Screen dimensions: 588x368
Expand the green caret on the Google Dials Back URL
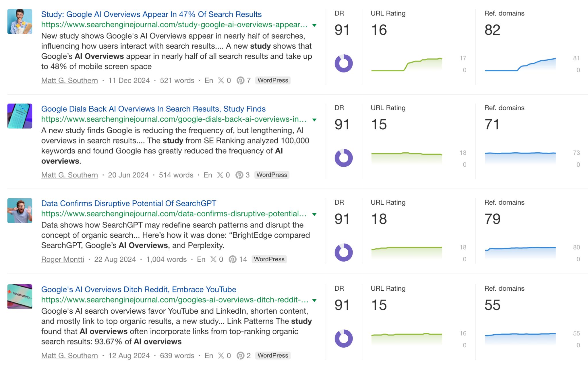[314, 120]
